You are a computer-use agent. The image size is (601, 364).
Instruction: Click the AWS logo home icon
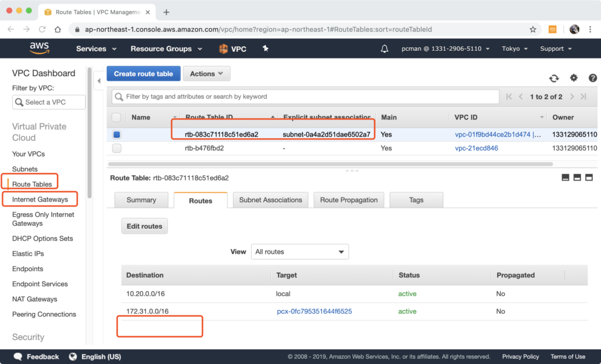39,48
